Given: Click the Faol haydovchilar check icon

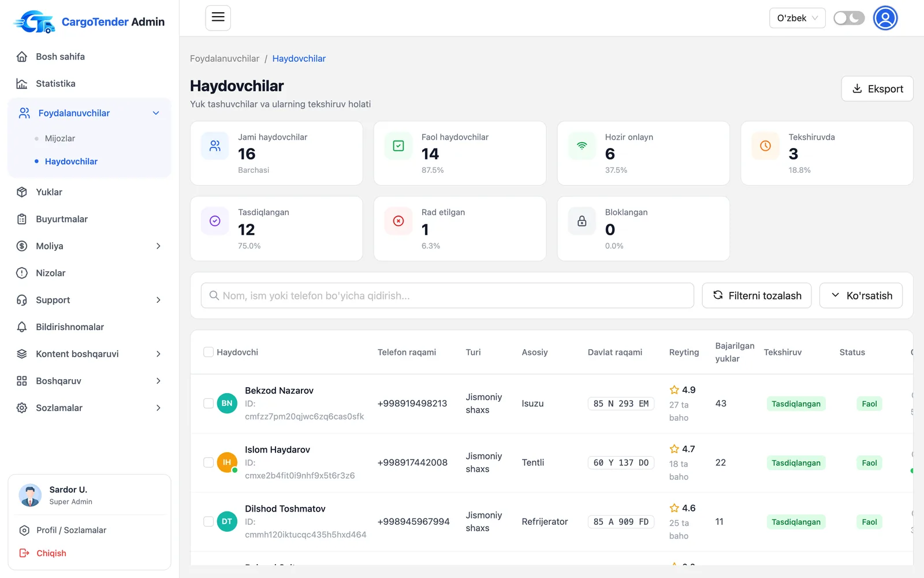Looking at the screenshot, I should (x=398, y=146).
